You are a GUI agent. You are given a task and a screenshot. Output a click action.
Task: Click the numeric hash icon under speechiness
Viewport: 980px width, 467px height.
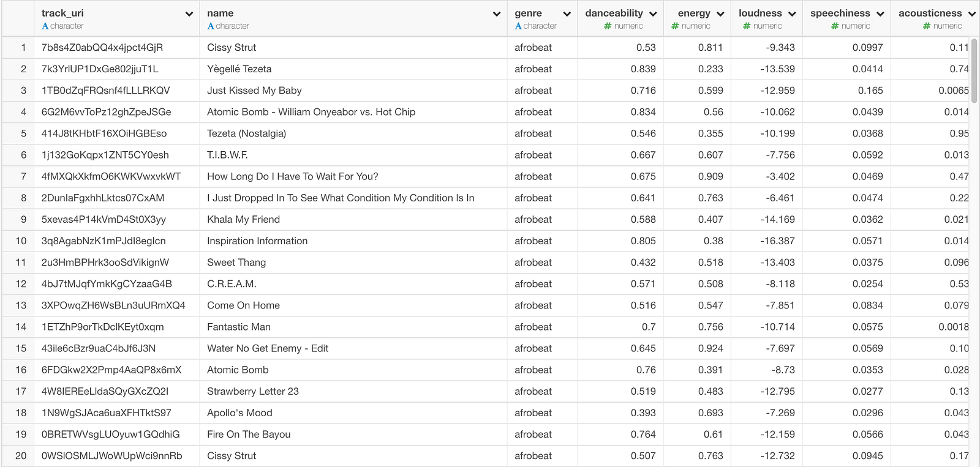835,26
